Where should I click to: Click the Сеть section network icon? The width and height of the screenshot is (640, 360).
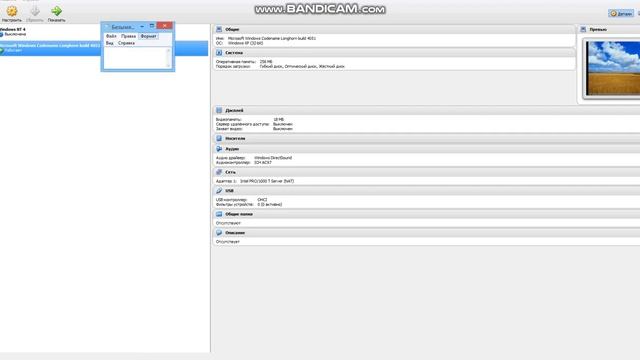tap(219, 172)
